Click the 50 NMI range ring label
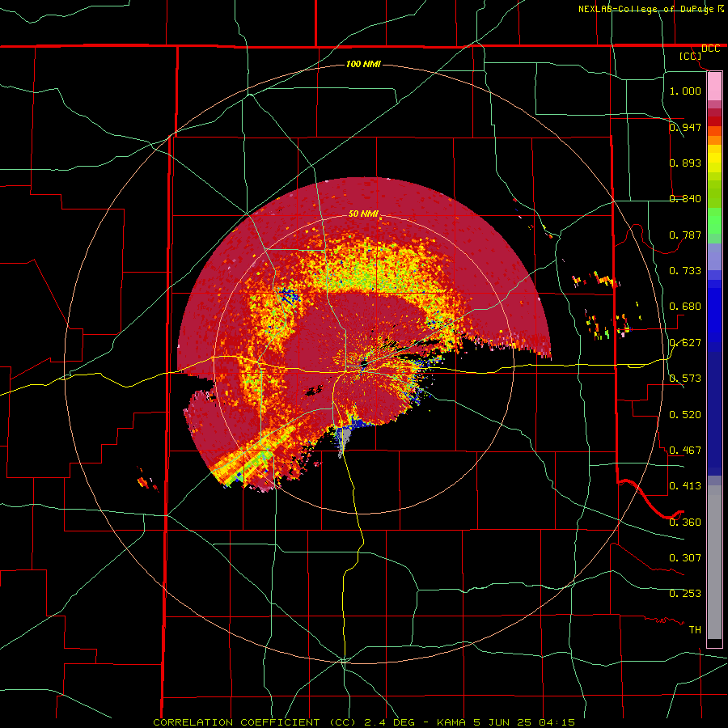The width and height of the screenshot is (728, 728). pyautogui.click(x=363, y=214)
